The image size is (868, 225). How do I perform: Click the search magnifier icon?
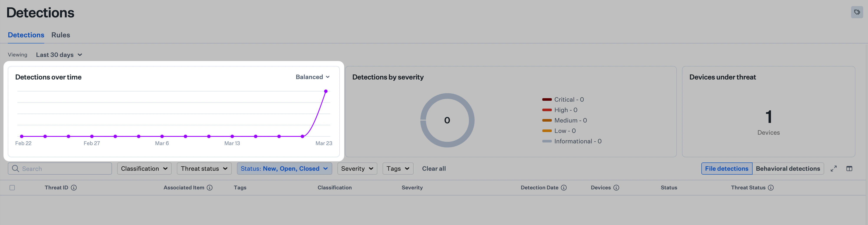click(15, 168)
